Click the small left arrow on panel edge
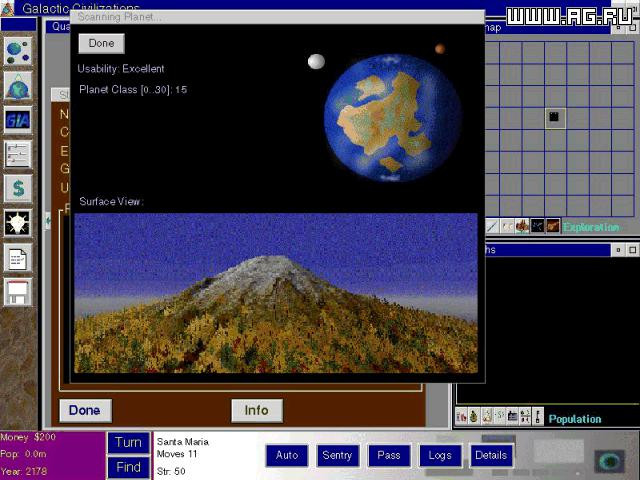 [x=48, y=221]
